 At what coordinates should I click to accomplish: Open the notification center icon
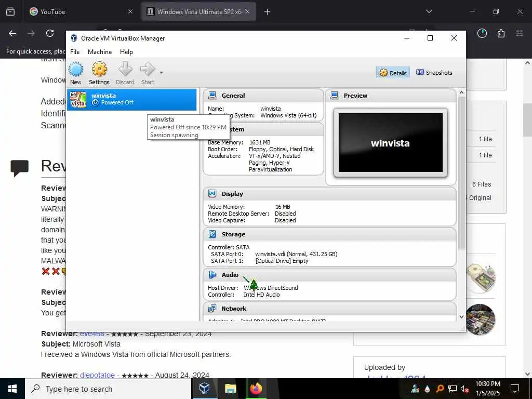pyautogui.click(x=515, y=389)
